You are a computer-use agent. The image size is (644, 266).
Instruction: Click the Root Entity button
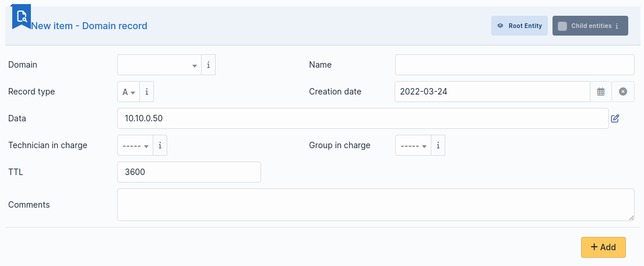(519, 26)
